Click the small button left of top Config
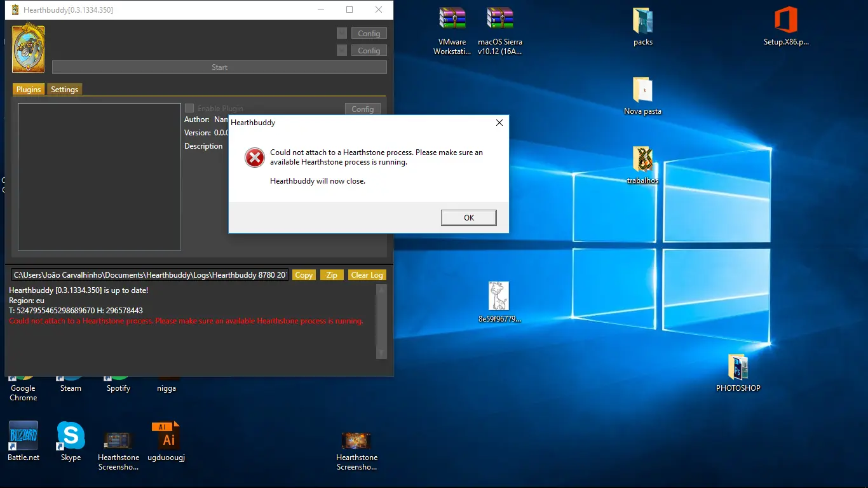This screenshot has height=488, width=868. (342, 34)
